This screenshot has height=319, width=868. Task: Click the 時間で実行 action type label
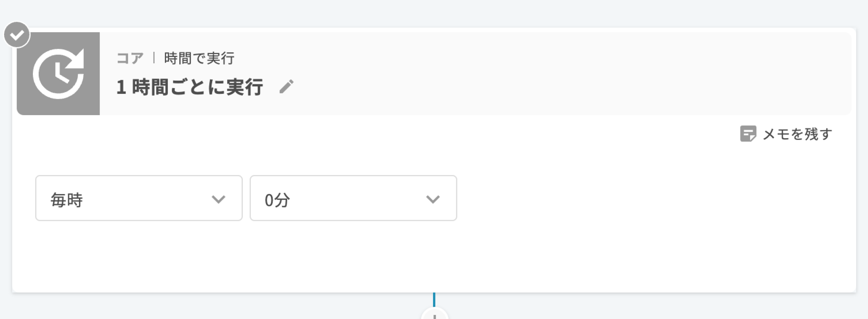coord(199,58)
